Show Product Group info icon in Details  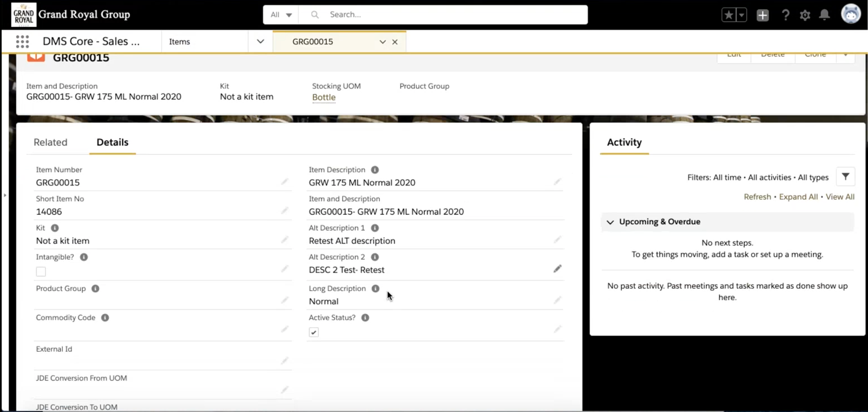(95, 288)
